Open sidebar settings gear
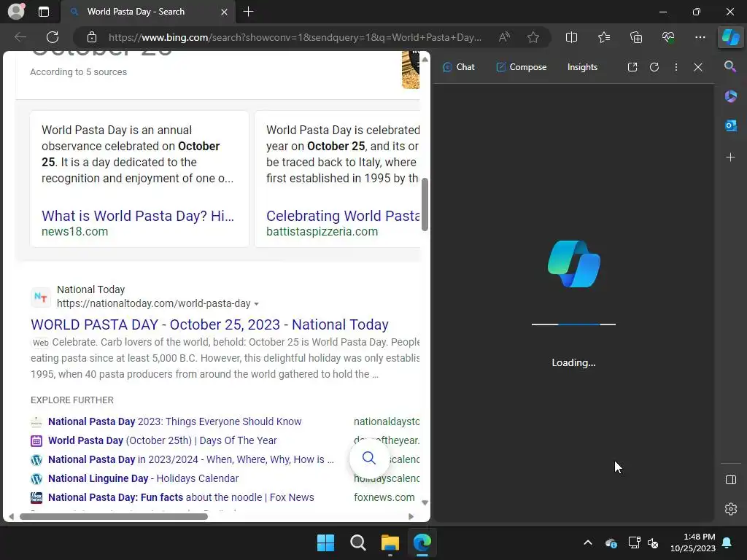 (730, 509)
